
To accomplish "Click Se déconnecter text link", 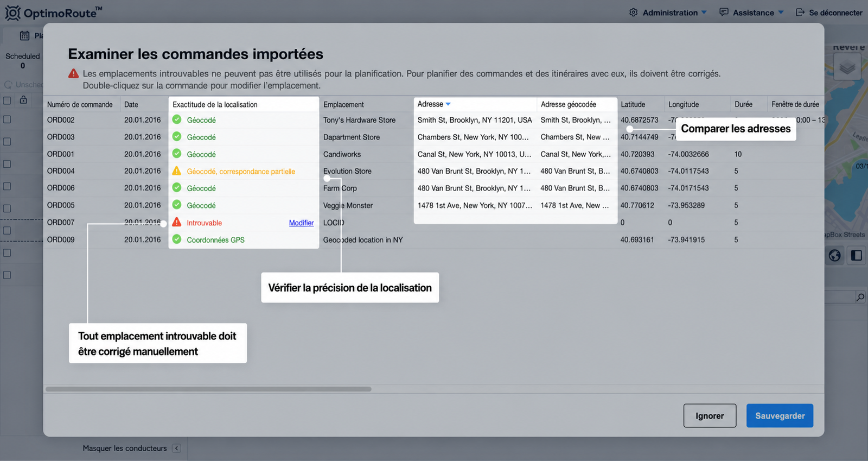I will (x=835, y=12).
